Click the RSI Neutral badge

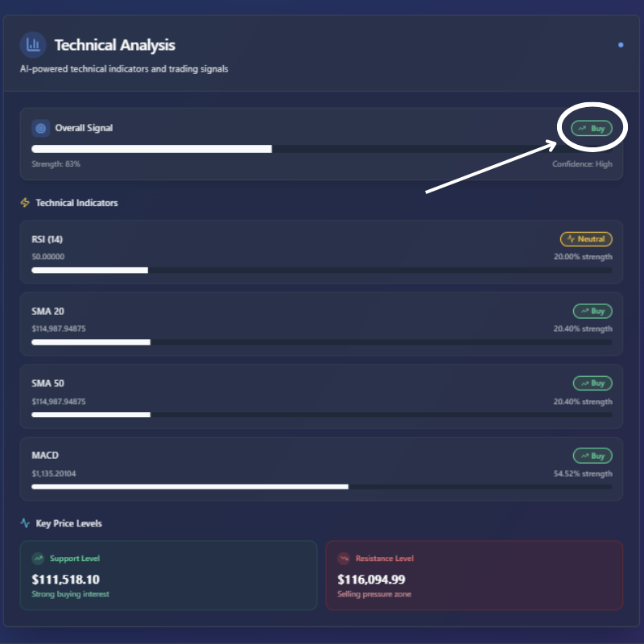(x=586, y=239)
